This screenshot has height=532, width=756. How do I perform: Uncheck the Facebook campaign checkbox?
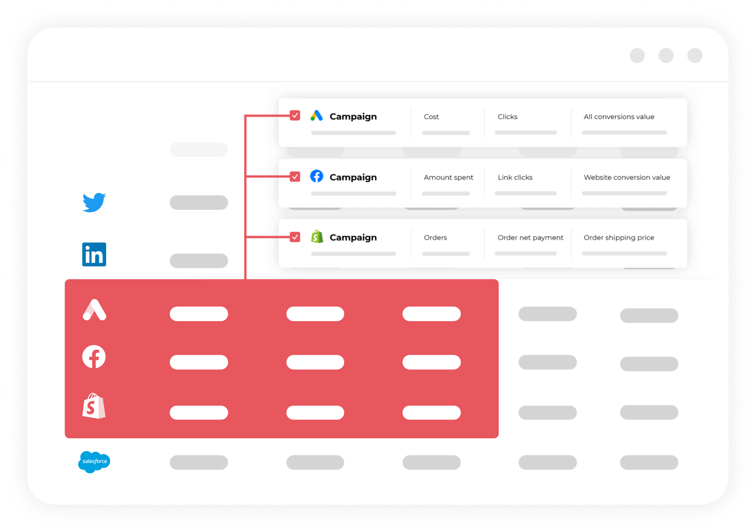tap(295, 176)
